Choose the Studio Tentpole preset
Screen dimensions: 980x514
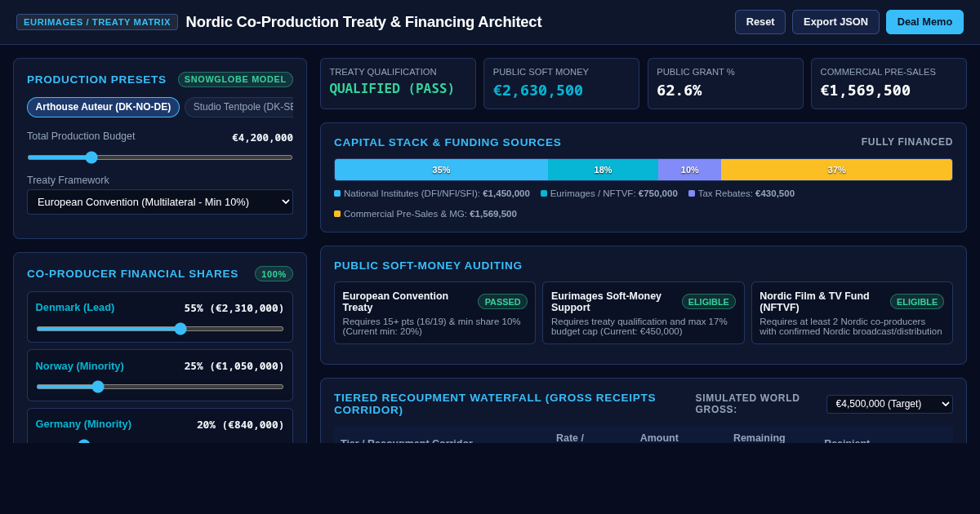[x=239, y=107]
